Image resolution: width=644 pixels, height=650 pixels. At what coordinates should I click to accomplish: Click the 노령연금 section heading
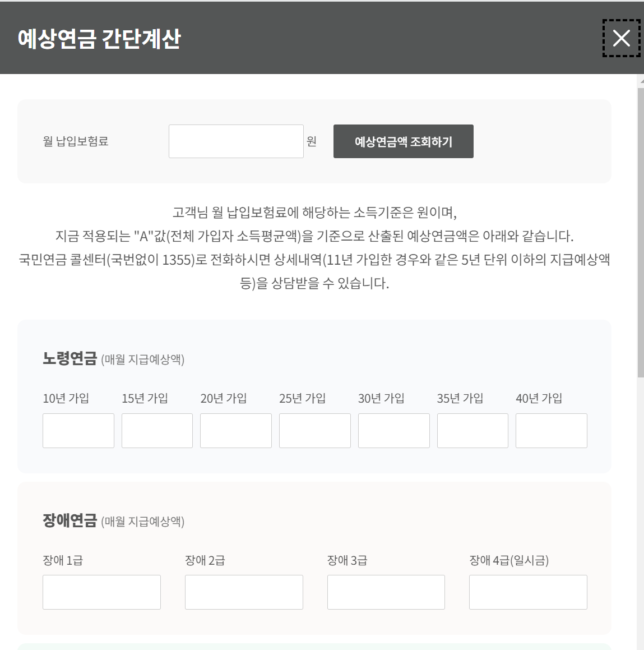coord(70,358)
